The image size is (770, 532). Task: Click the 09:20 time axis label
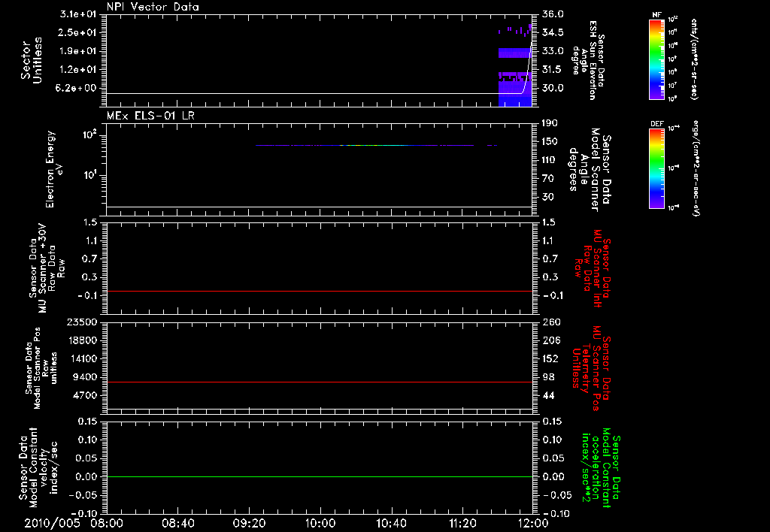249,523
